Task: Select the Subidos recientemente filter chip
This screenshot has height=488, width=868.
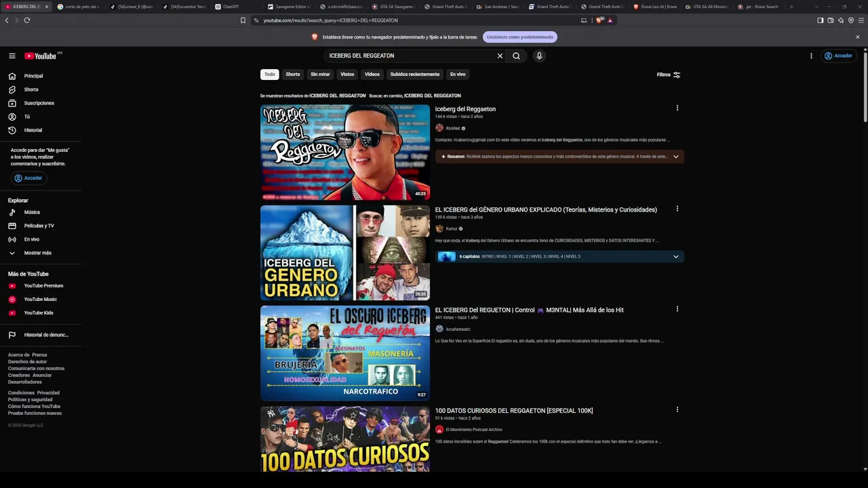Action: [x=415, y=75]
